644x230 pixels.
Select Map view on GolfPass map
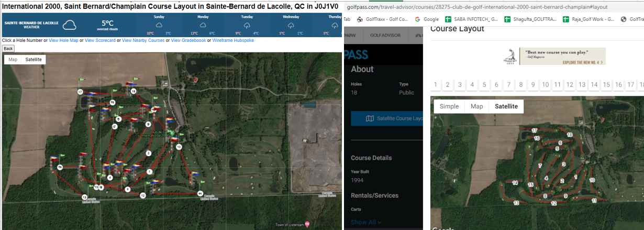click(476, 106)
